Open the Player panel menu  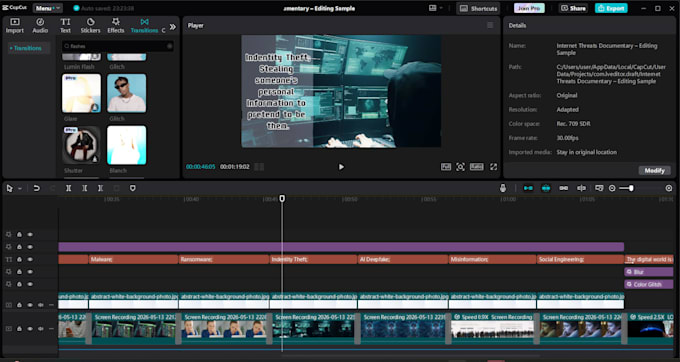tap(490, 26)
